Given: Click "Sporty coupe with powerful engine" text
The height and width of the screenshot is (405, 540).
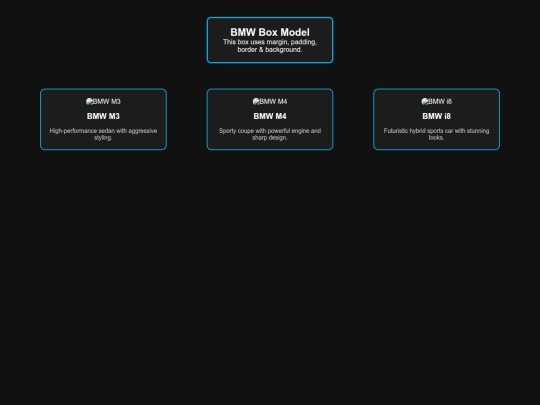Looking at the screenshot, I should [270, 134].
